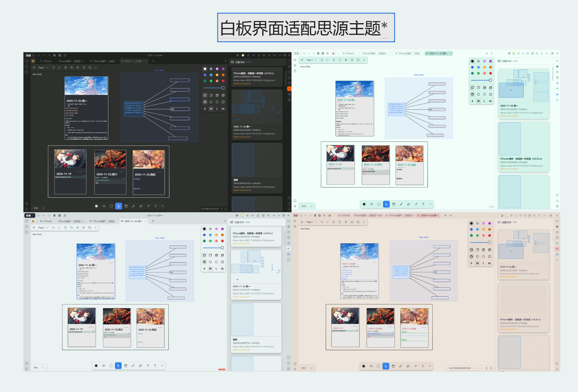
Task: Select the text tool in light-gray window
Action: tap(155, 366)
